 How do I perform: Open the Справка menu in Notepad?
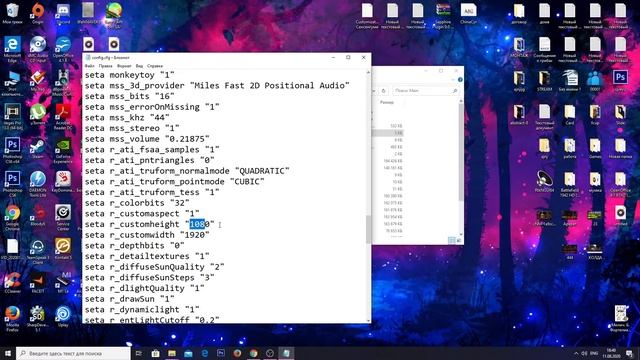click(x=155, y=66)
